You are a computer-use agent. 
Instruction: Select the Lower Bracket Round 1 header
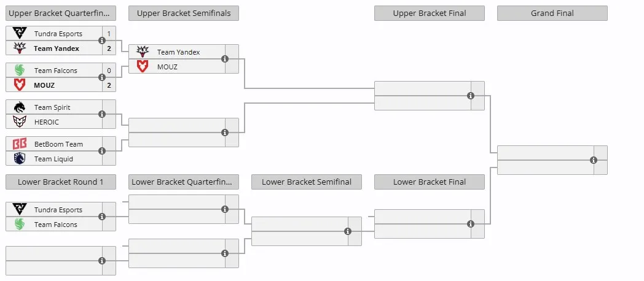click(x=61, y=182)
